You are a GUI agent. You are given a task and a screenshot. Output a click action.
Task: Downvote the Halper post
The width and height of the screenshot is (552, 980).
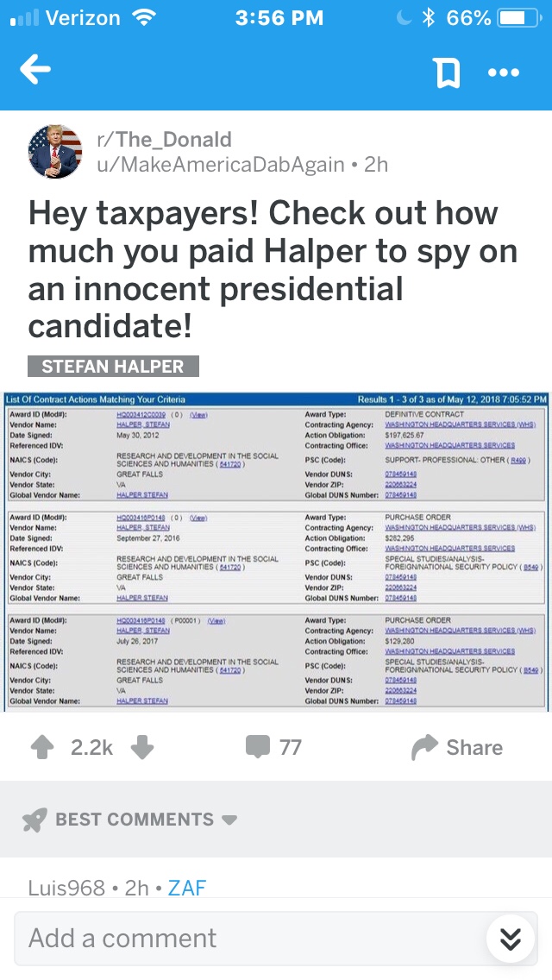click(x=142, y=747)
